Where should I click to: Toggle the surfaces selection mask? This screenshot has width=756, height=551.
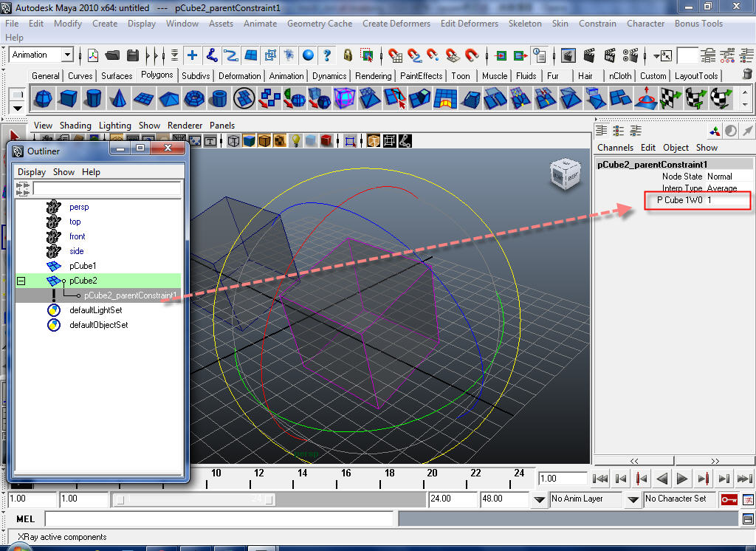pyautogui.click(x=251, y=55)
